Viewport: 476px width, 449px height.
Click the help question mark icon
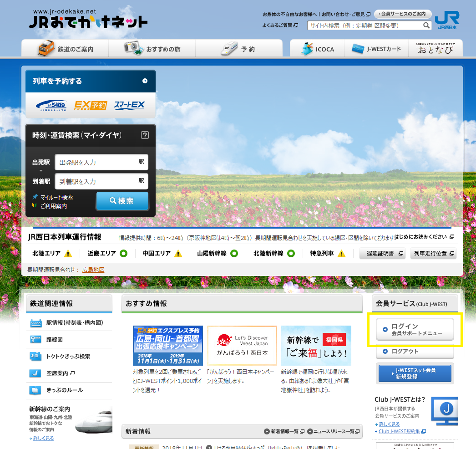coord(145,135)
